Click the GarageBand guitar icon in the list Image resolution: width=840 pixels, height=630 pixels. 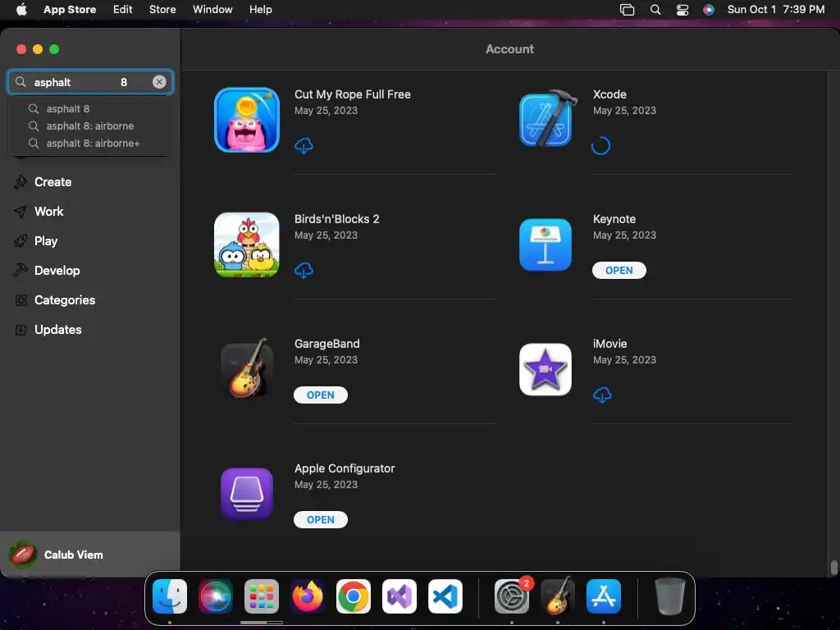coord(247,368)
